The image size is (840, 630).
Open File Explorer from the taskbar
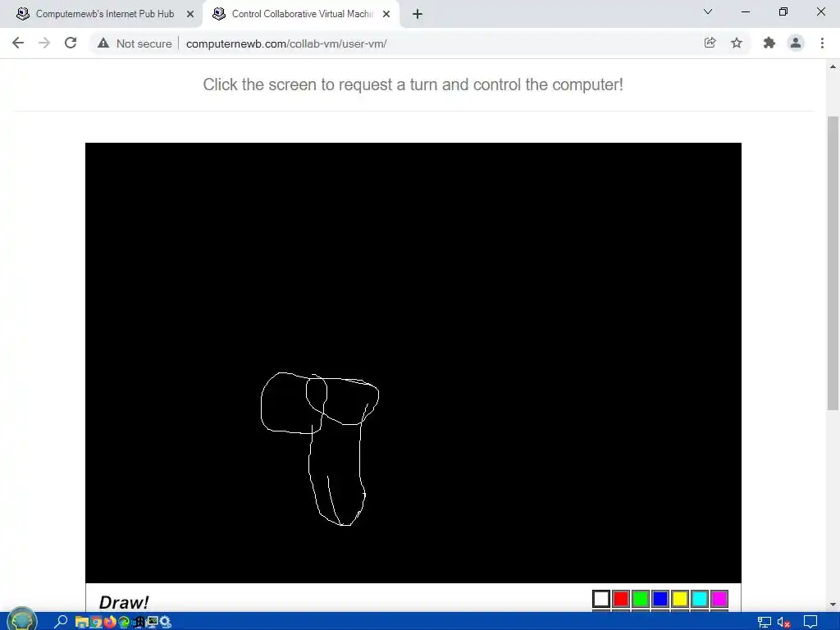pos(81,622)
